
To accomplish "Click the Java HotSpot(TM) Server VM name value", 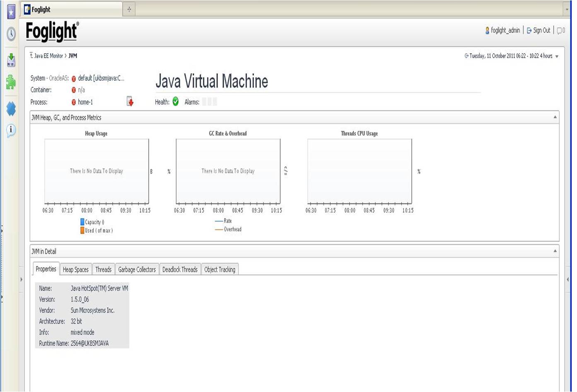I will 99,289.
